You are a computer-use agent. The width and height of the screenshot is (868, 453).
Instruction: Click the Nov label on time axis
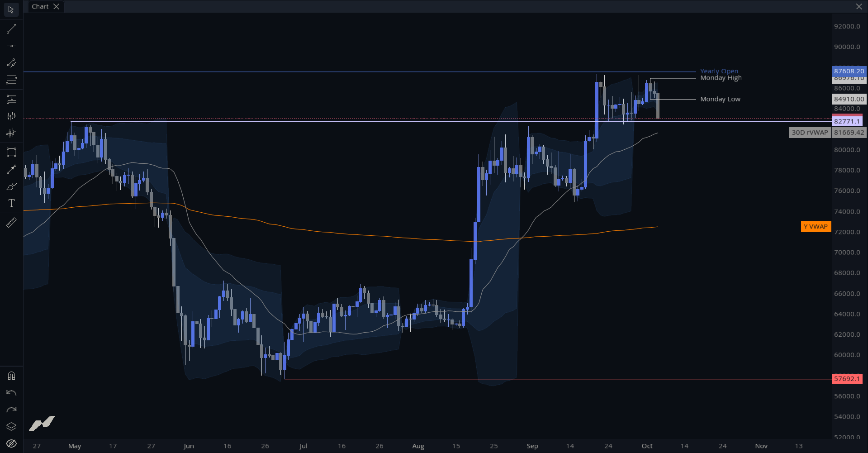[761, 446]
